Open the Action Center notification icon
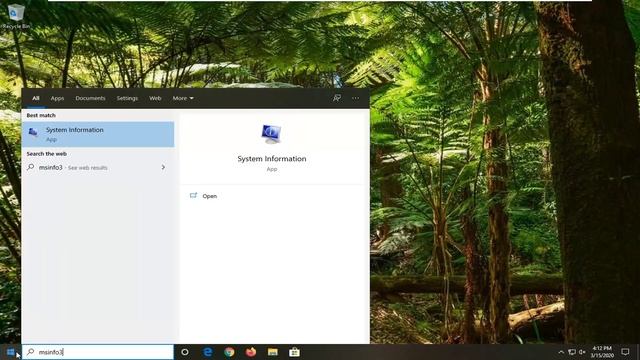640x360 pixels. (x=625, y=352)
